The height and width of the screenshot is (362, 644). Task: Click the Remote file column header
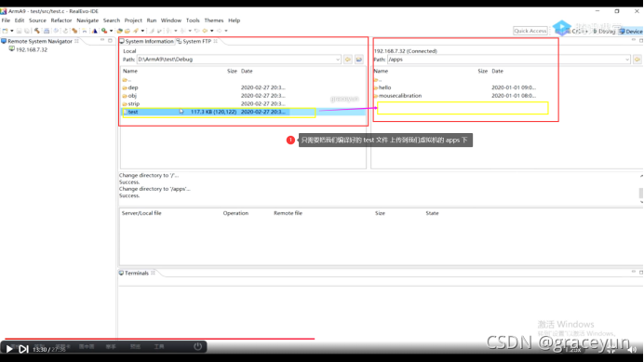(288, 213)
